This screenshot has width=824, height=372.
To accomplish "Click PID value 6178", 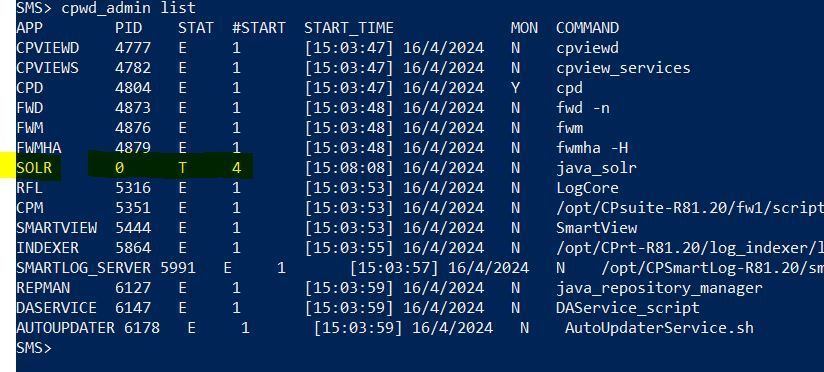I will pos(142,328).
